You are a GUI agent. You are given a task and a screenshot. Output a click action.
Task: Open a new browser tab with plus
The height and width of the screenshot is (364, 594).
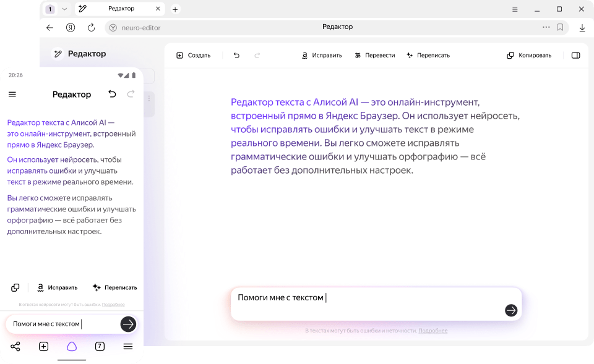175,9
